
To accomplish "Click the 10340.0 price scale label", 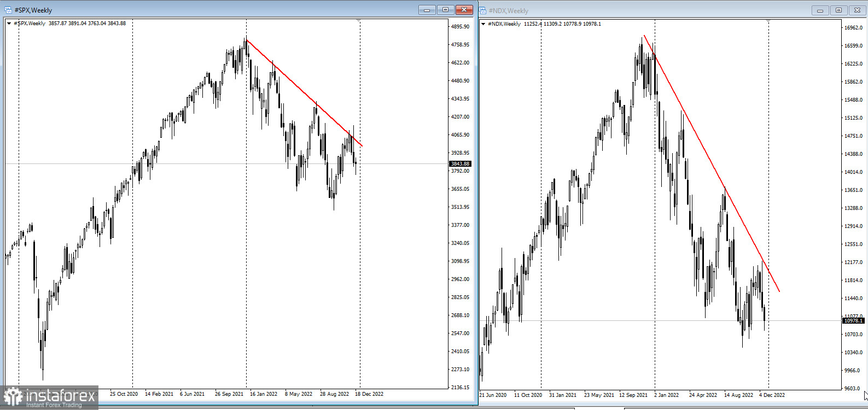I will coord(853,353).
